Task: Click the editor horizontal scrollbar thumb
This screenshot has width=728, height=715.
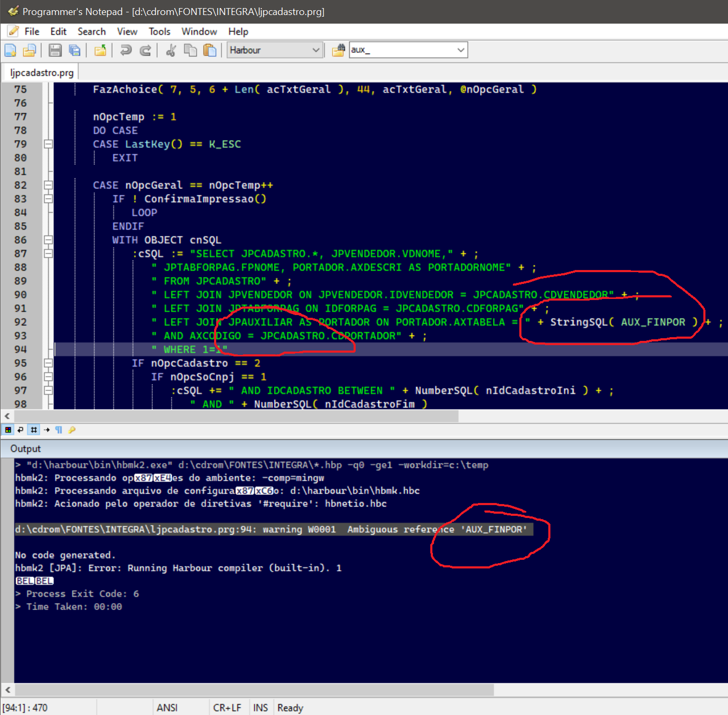Action: point(236,416)
